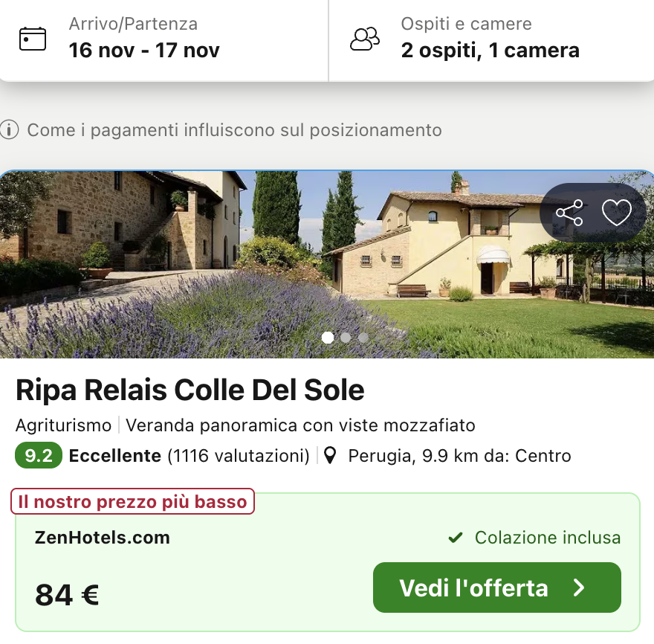
Task: Click the location pin icon near Perugia
Action: [330, 456]
